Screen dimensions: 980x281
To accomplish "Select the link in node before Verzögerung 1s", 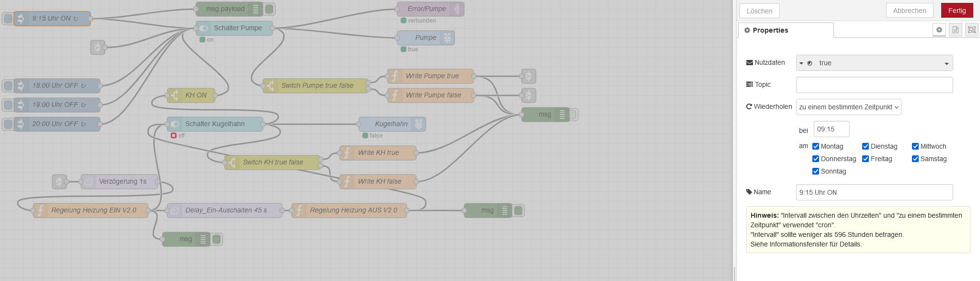I will point(59,182).
